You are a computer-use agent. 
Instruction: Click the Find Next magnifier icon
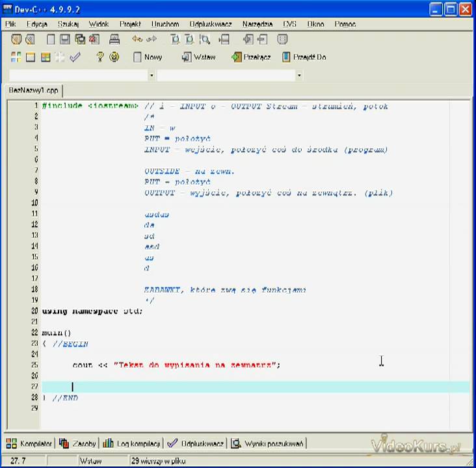pyautogui.click(x=205, y=40)
